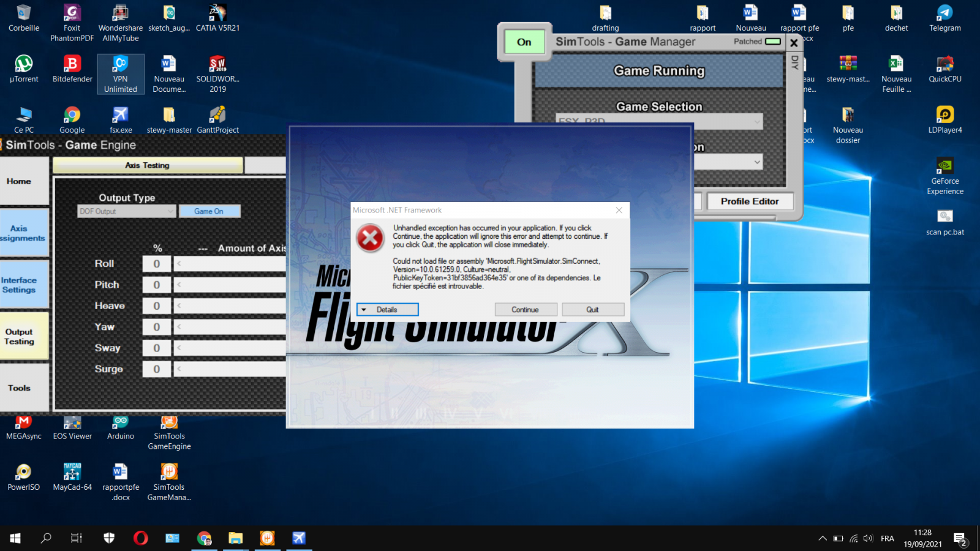This screenshot has height=551, width=980.
Task: Open CATIA V5R21 desktop icon
Action: tap(217, 18)
